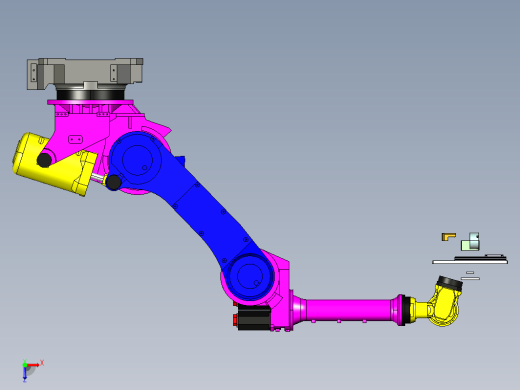Select the blue elbow joint disc
The height and width of the screenshot is (390, 520).
tap(250, 276)
